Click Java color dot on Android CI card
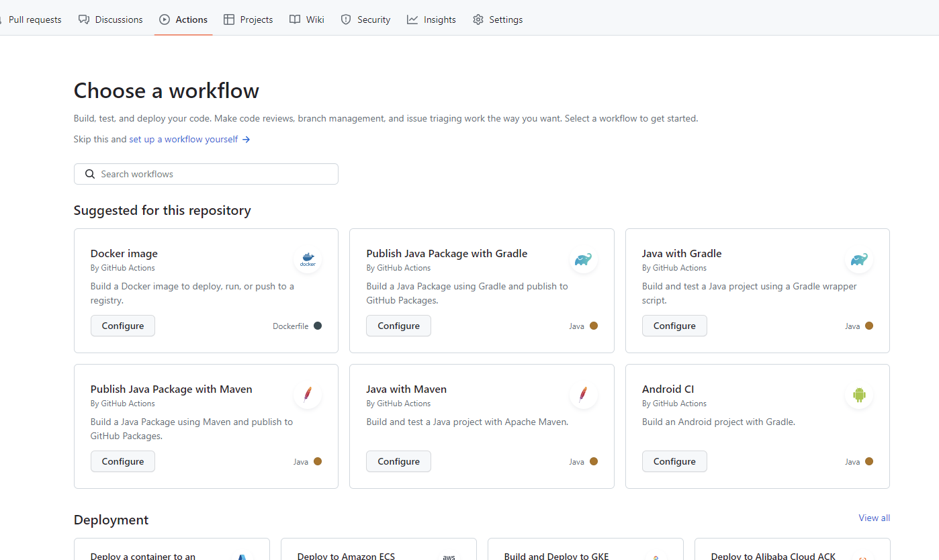This screenshot has width=939, height=560. (869, 461)
